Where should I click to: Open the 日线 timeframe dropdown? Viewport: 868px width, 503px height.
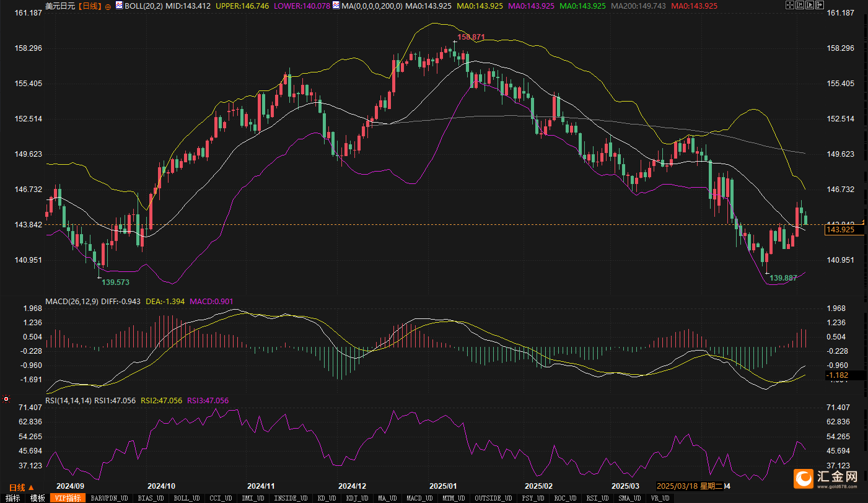tap(22, 488)
